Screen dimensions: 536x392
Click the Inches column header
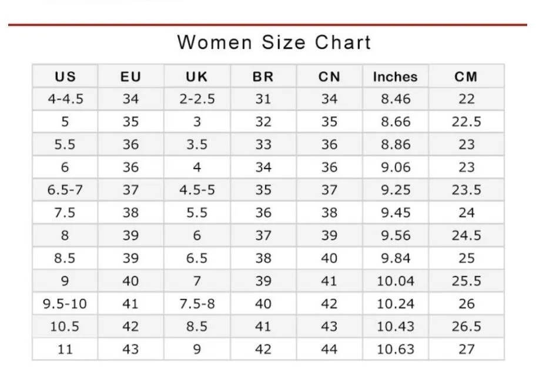click(x=395, y=76)
